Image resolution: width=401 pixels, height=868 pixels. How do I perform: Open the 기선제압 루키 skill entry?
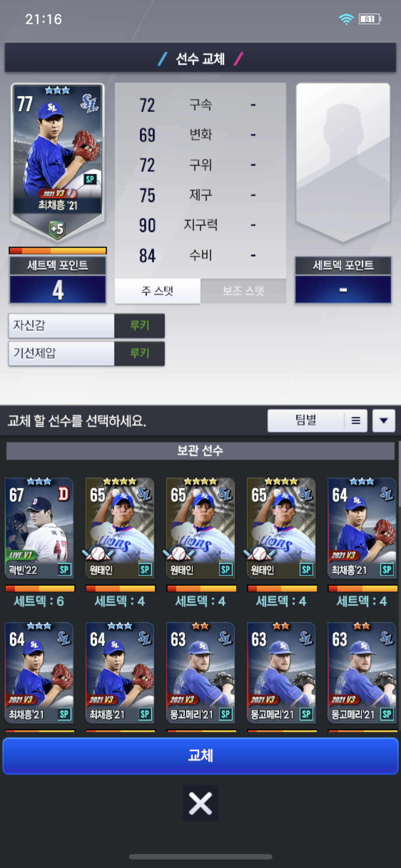(x=87, y=353)
